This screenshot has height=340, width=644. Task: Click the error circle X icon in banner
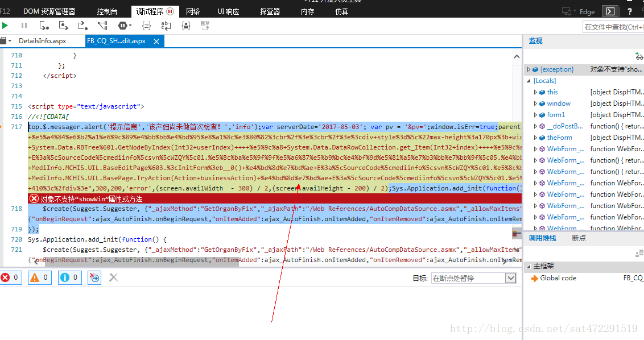34,199
